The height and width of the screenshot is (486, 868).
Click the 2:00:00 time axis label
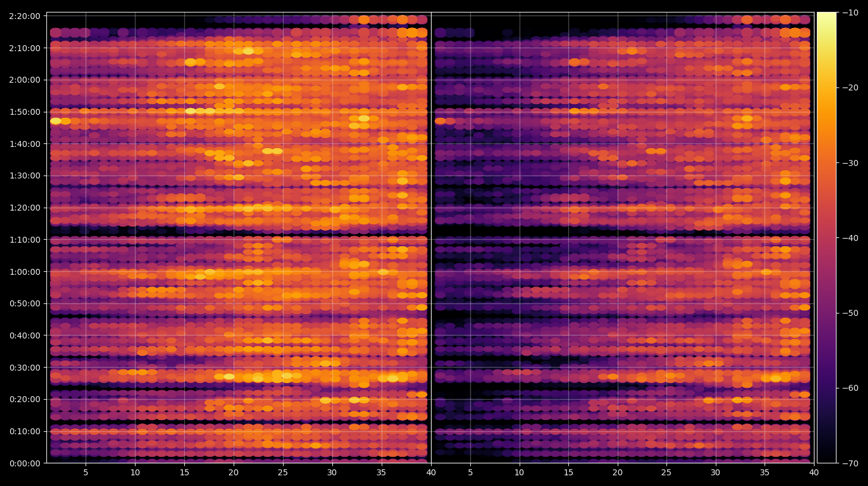pyautogui.click(x=25, y=80)
